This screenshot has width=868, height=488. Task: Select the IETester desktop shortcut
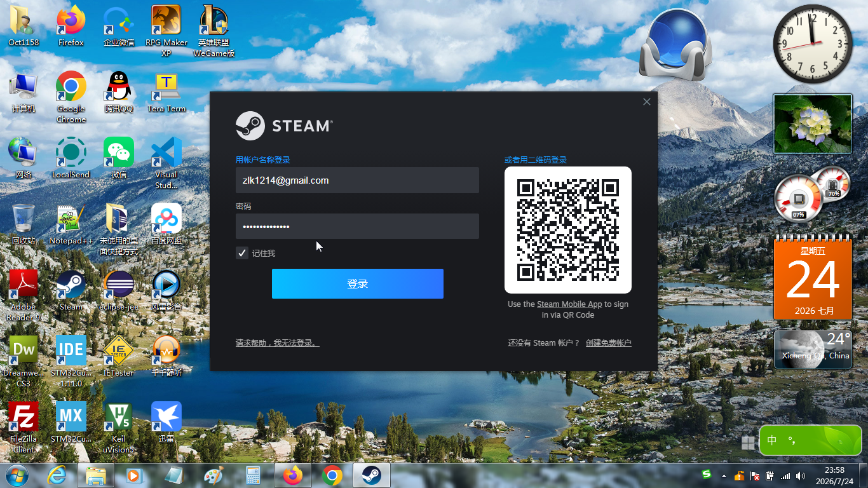pos(119,357)
